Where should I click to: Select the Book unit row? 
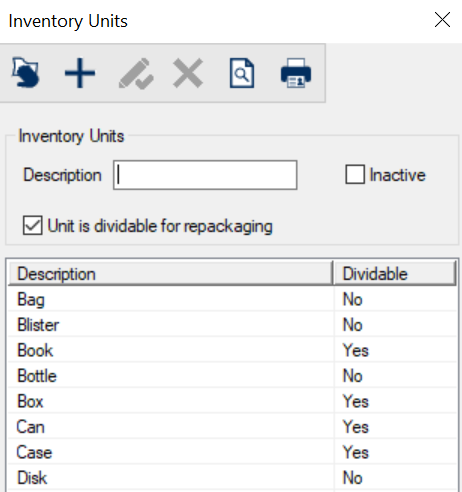point(232,350)
